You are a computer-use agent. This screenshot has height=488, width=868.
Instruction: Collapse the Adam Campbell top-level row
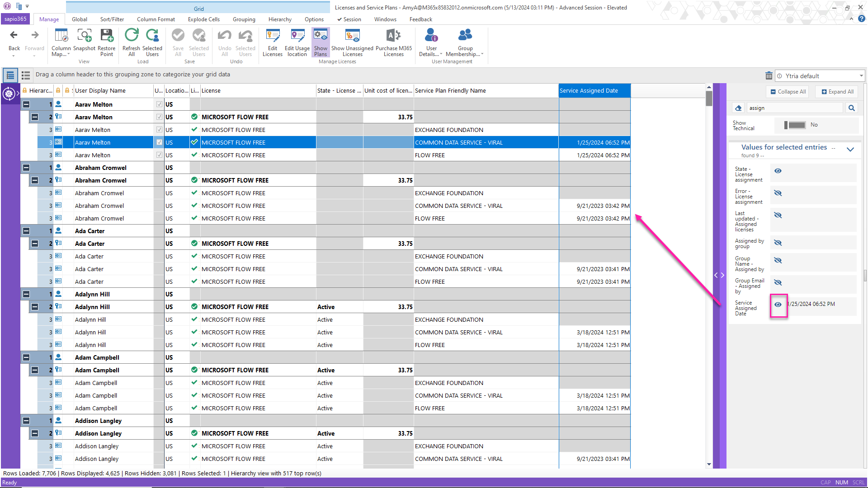[26, 357]
